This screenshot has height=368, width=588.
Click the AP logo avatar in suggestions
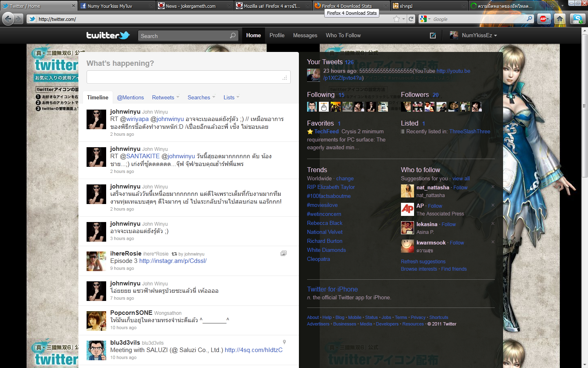coord(408,209)
